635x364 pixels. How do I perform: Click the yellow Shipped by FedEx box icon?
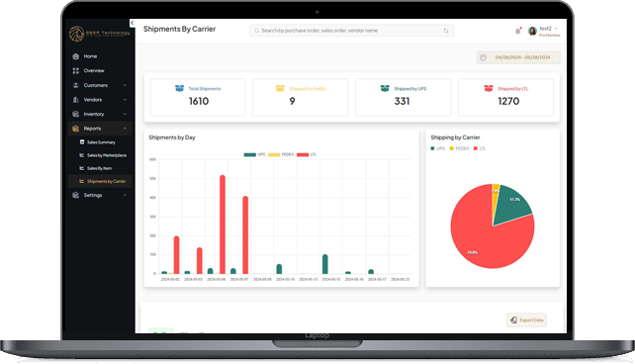pyautogui.click(x=280, y=88)
